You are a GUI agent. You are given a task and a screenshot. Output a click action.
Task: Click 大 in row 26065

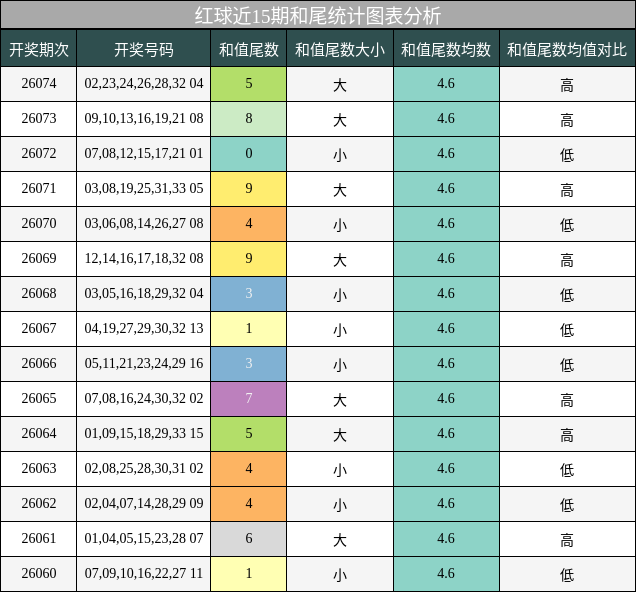[x=340, y=400]
